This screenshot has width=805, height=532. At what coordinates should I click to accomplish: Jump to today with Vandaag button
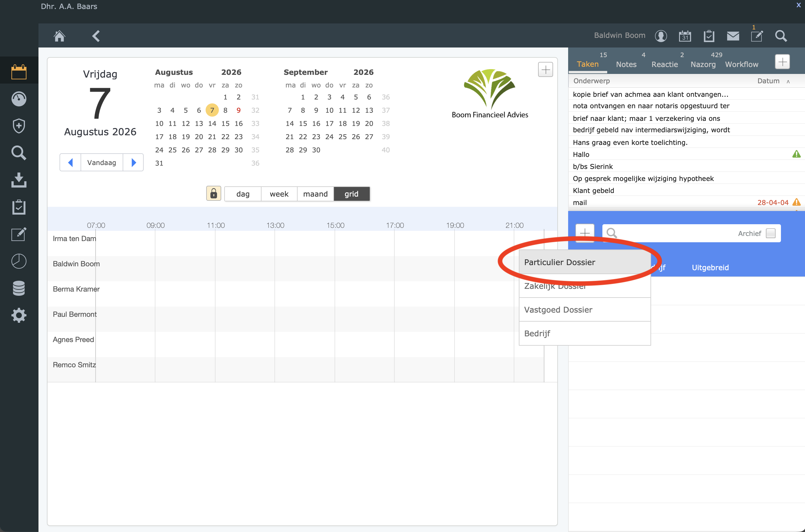tap(102, 163)
